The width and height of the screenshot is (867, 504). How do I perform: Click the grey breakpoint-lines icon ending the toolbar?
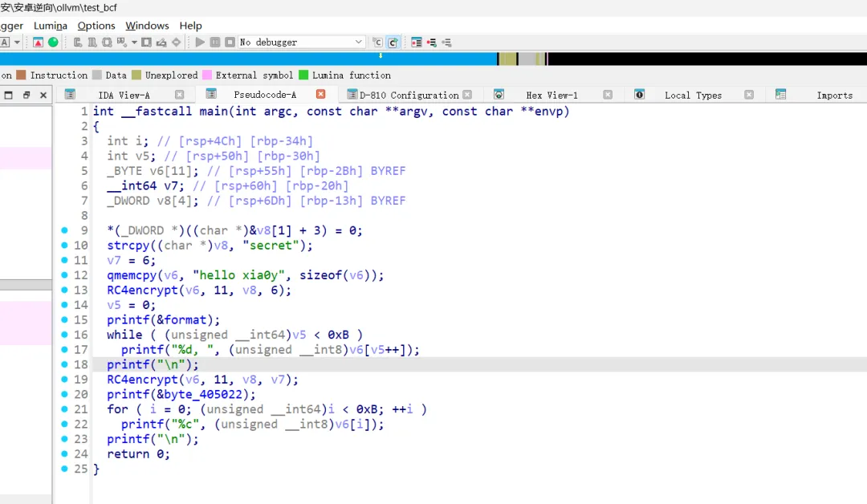(x=447, y=43)
